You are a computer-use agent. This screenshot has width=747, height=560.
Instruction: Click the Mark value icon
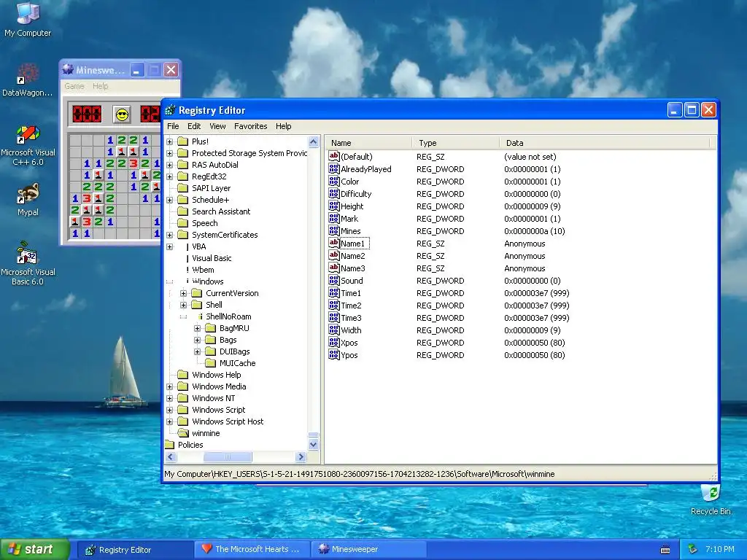333,218
